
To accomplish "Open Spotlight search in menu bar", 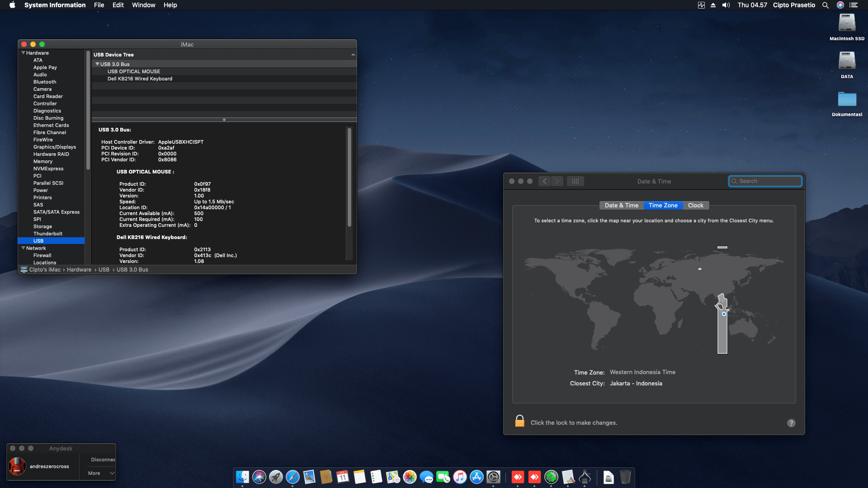I will (x=825, y=5).
